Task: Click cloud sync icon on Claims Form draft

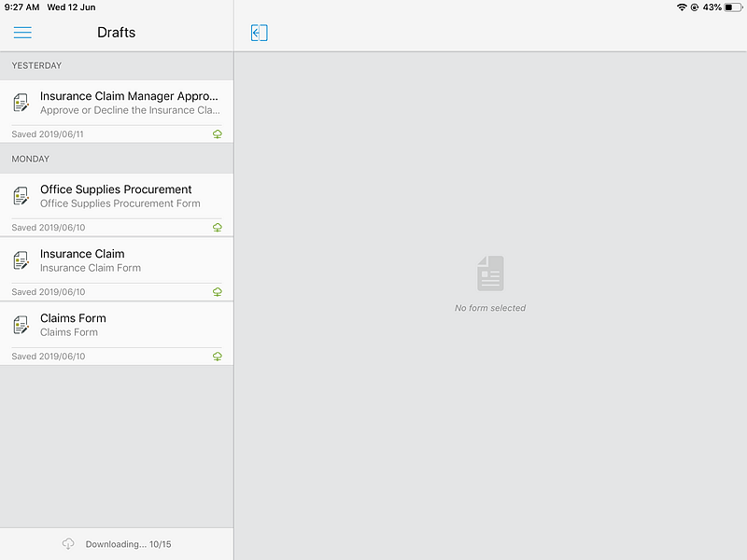Action: point(218,357)
